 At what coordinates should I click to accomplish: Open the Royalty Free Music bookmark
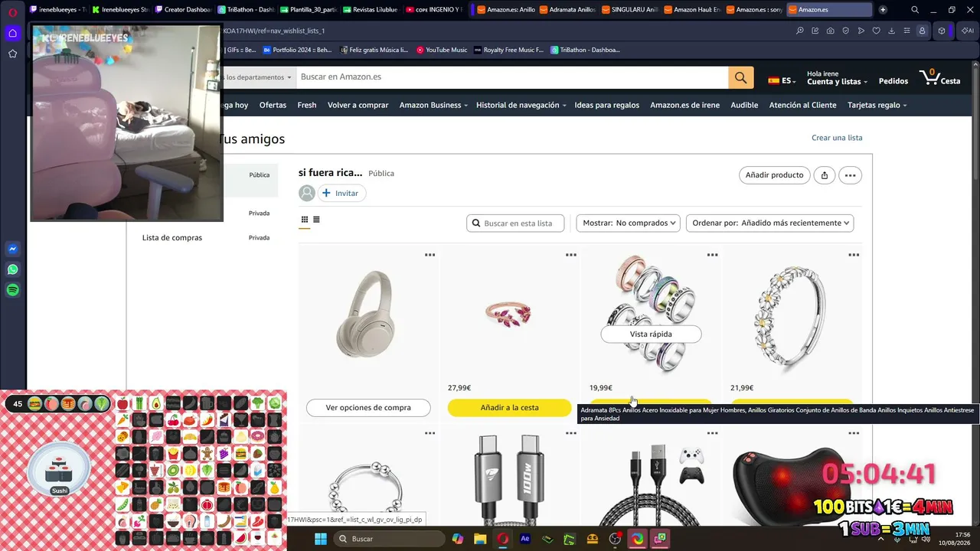508,50
